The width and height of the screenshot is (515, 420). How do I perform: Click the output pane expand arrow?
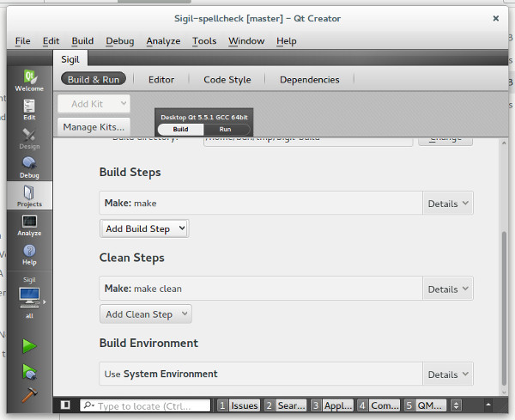click(488, 405)
